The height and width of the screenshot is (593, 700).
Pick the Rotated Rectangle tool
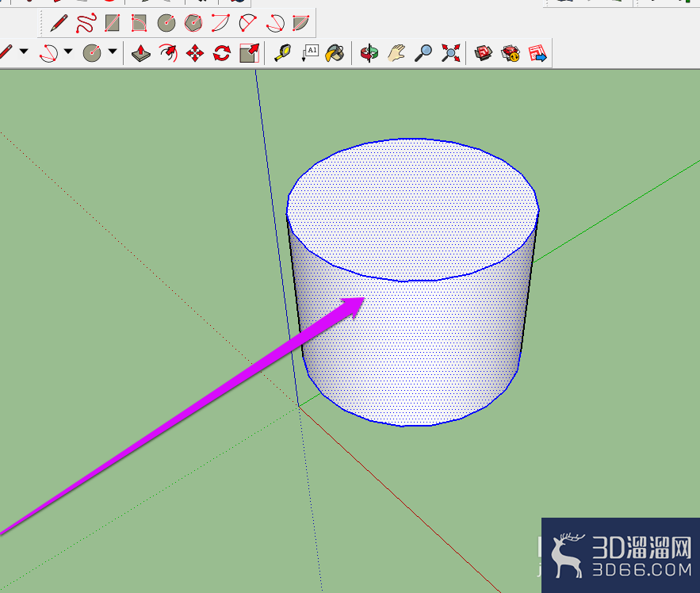(139, 23)
